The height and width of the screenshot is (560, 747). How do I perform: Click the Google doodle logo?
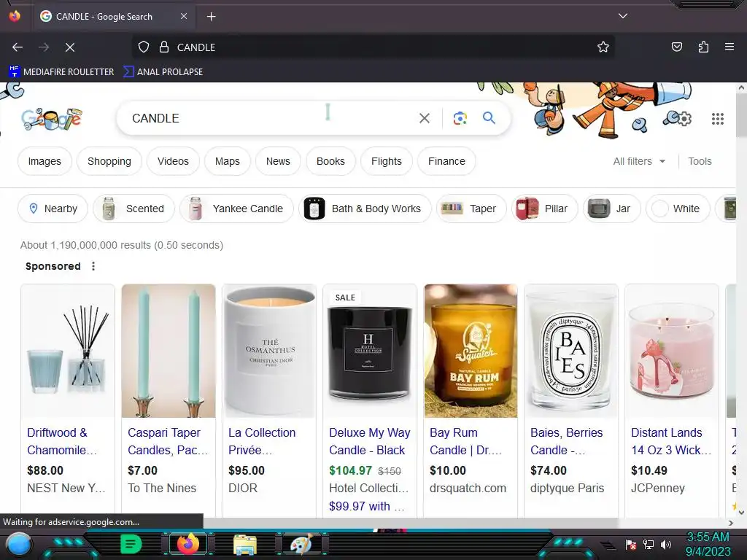[x=52, y=119]
